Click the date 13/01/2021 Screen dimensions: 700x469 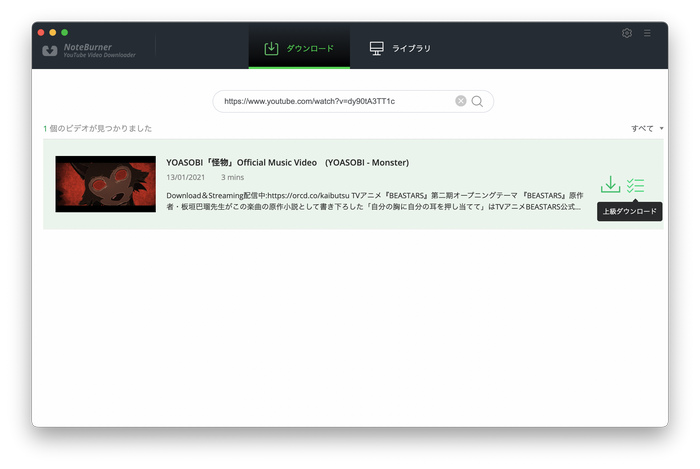[x=185, y=177]
